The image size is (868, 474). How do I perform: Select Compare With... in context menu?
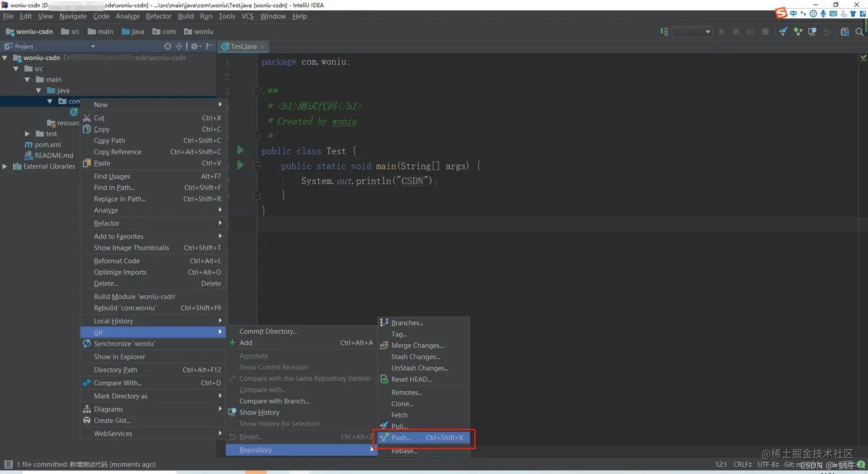pos(153,383)
